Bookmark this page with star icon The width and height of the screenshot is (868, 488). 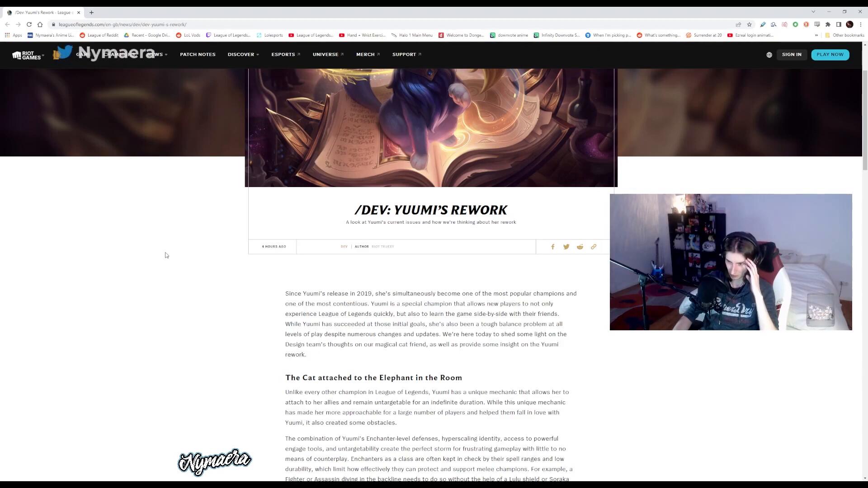click(749, 24)
